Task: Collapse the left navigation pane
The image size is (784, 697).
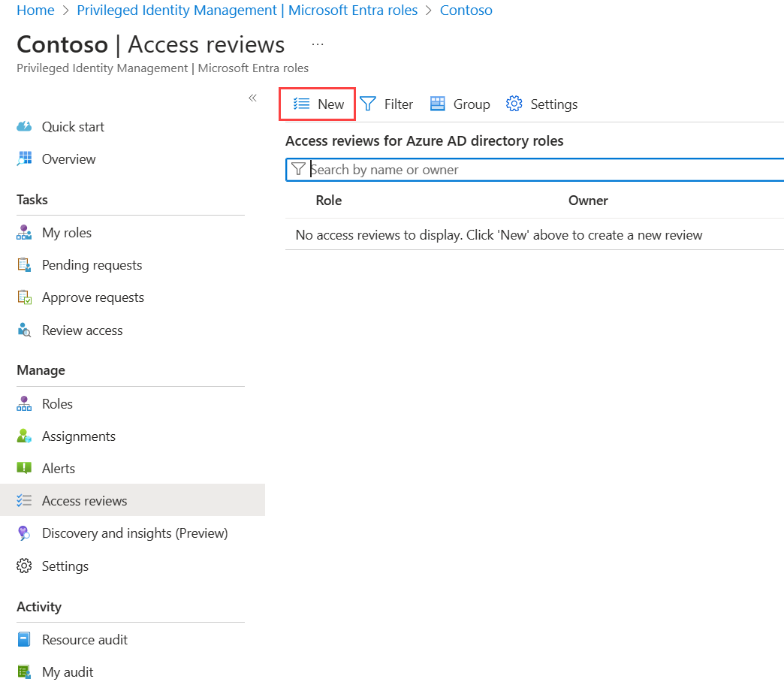Action: coord(252,98)
